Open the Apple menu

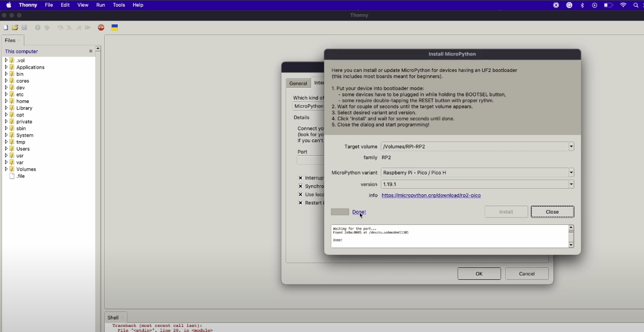click(x=8, y=5)
